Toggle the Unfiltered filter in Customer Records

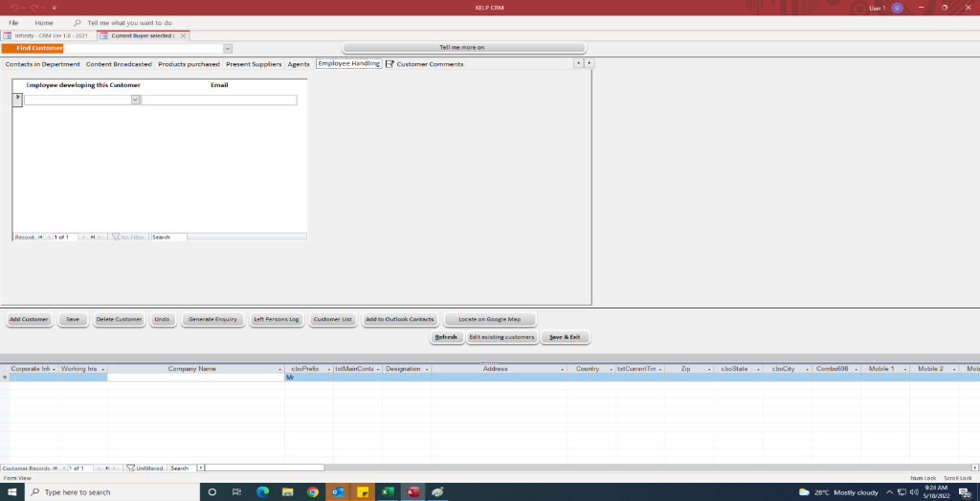click(145, 468)
